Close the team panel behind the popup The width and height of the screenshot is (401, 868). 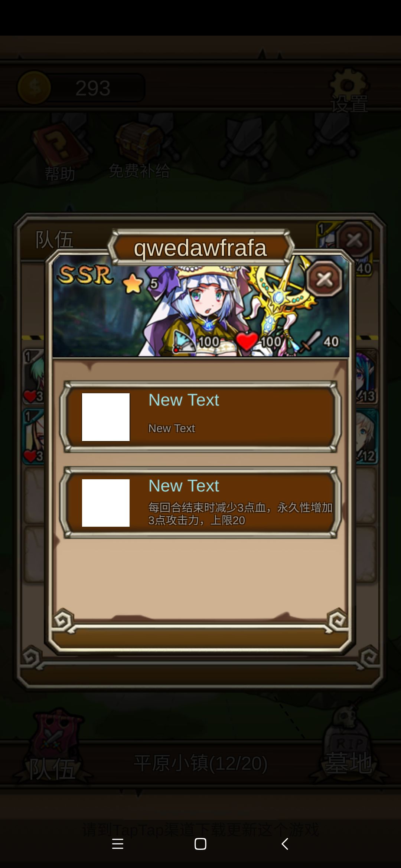coord(355,240)
